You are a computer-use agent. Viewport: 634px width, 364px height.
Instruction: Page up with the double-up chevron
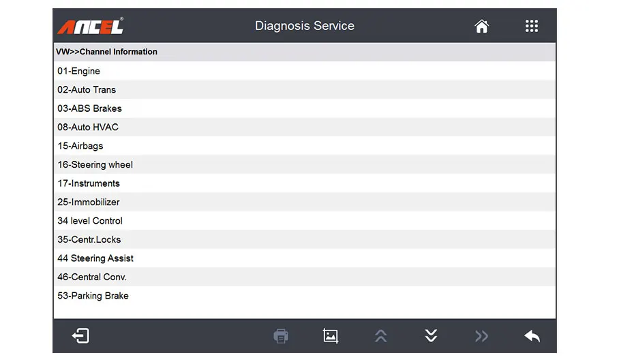point(381,335)
